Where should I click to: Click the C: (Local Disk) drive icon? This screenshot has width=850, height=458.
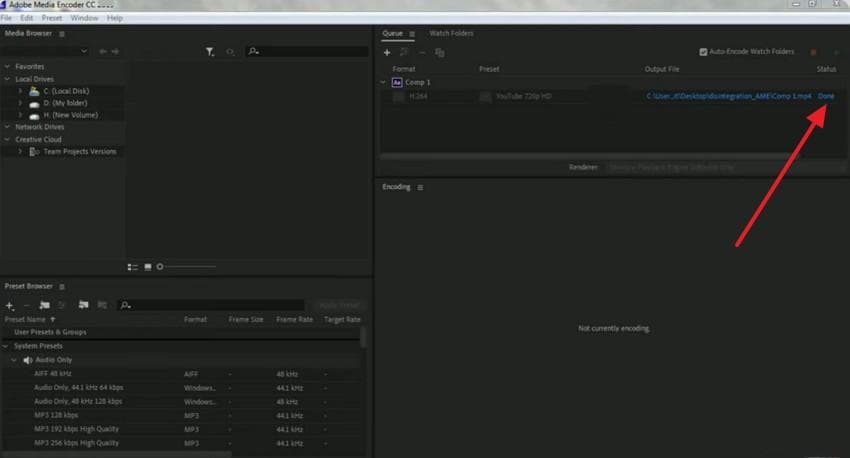tap(34, 91)
